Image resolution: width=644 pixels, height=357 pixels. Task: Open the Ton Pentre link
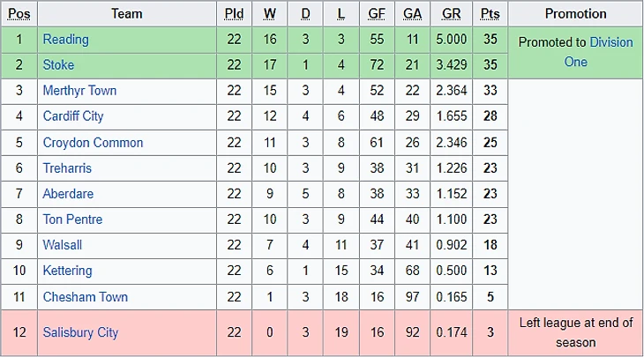click(x=72, y=219)
